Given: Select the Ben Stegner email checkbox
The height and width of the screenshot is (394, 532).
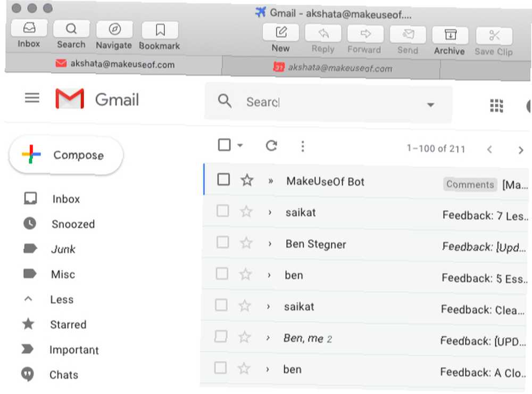Looking at the screenshot, I should point(222,242).
